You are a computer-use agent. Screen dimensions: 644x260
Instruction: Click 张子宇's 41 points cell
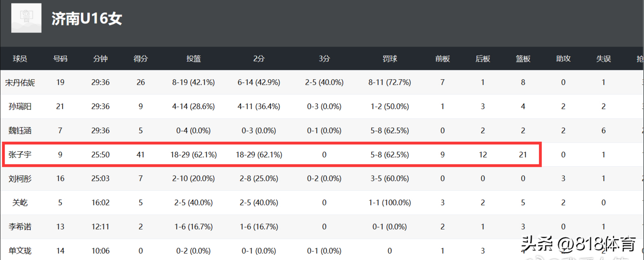coord(141,155)
